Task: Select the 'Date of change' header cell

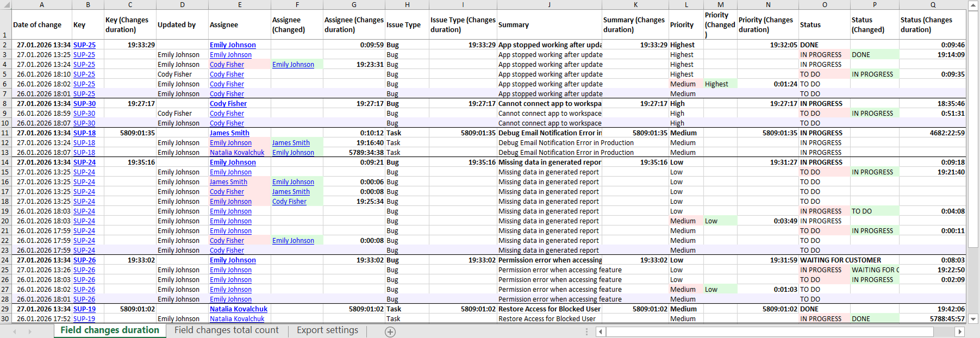Action: 42,25
